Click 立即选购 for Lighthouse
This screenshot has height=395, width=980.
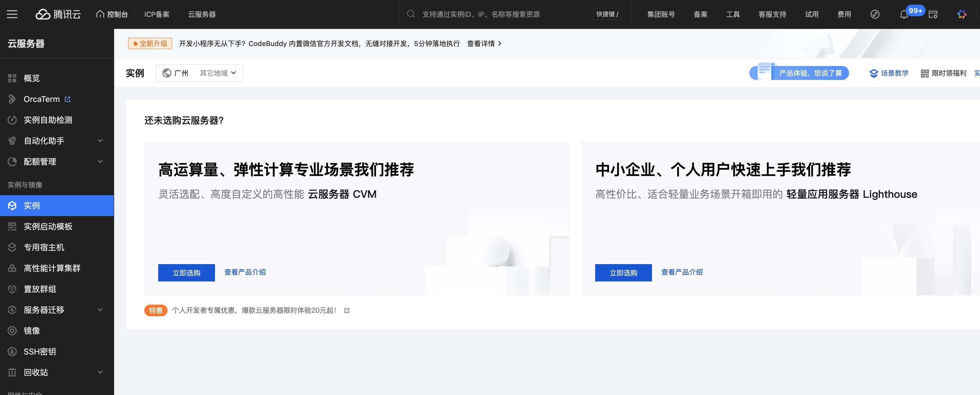[623, 273]
